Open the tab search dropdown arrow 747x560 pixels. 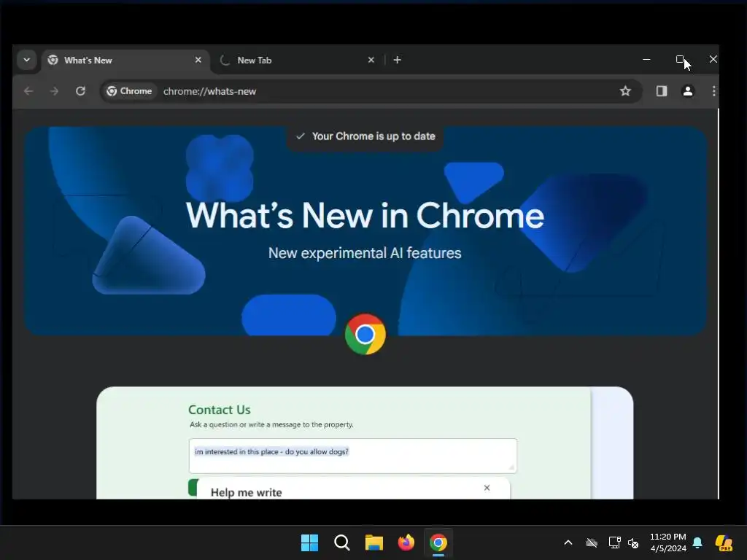27,60
